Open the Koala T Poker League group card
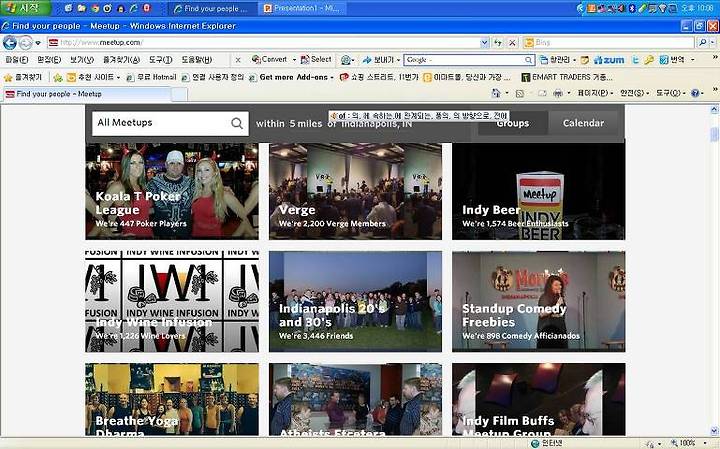 pyautogui.click(x=172, y=191)
